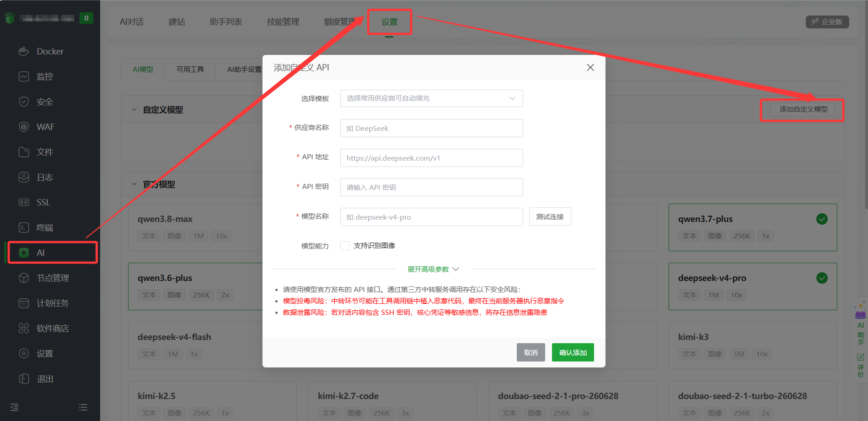Screen dimensions: 868x421
Task: Expand 展开高级参数 advanced parameters
Action: click(x=433, y=269)
